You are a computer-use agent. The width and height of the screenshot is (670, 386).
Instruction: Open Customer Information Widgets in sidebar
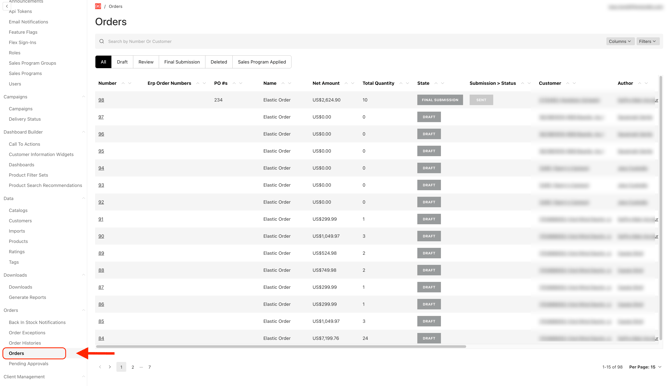point(41,154)
